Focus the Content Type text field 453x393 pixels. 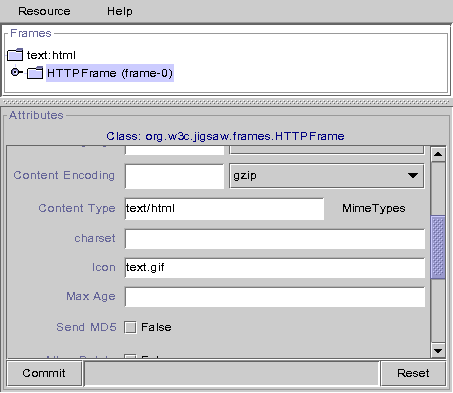[224, 209]
